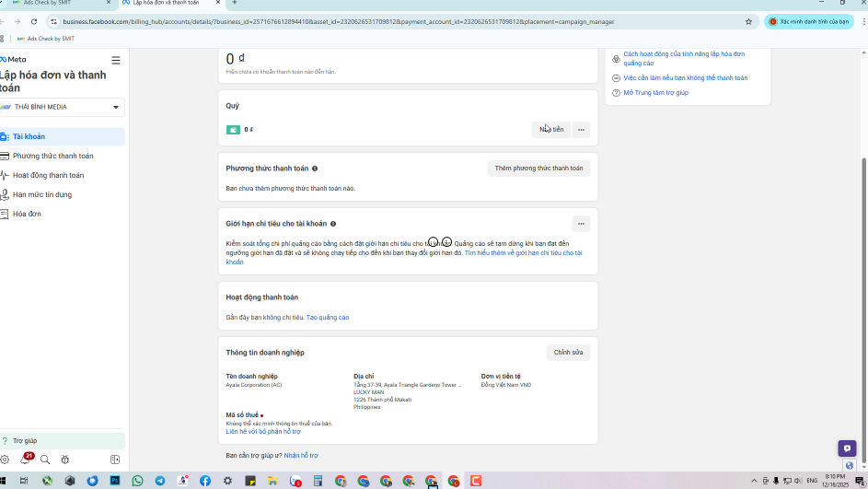868x489 pixels.
Task: Select Hoạt động thanh toán in the sidebar
Action: [48, 175]
